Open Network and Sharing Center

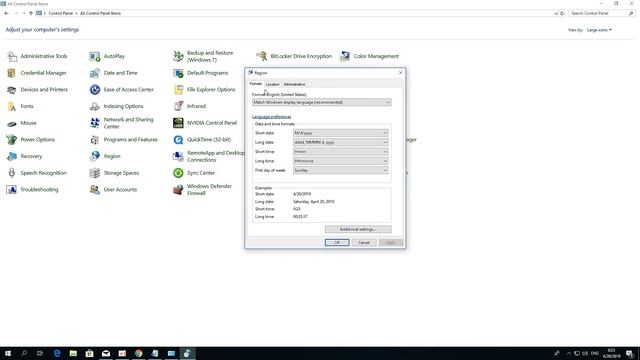tap(122, 123)
